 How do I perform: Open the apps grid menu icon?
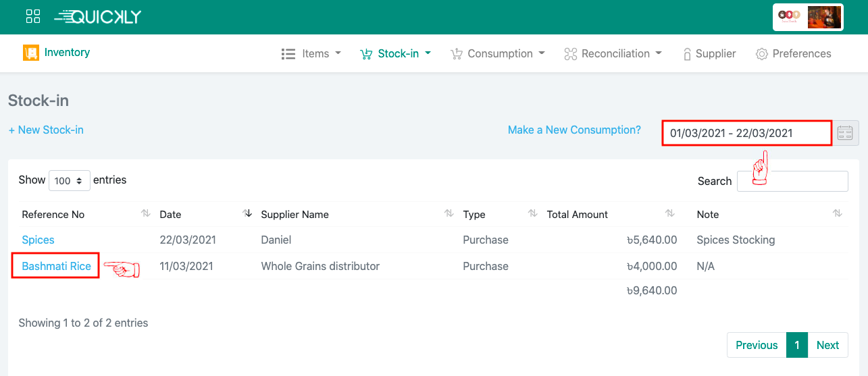[33, 16]
